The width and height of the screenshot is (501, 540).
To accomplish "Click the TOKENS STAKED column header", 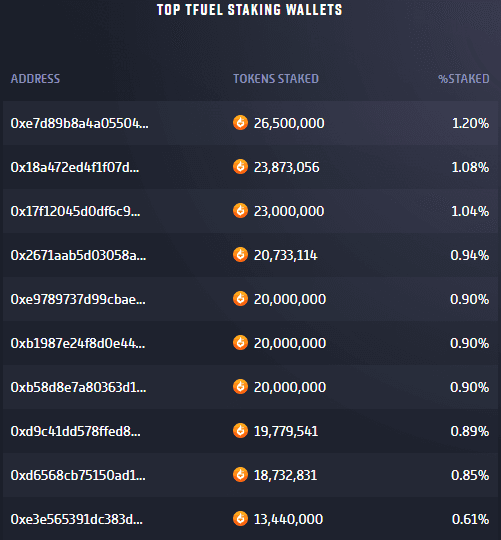I will [276, 79].
